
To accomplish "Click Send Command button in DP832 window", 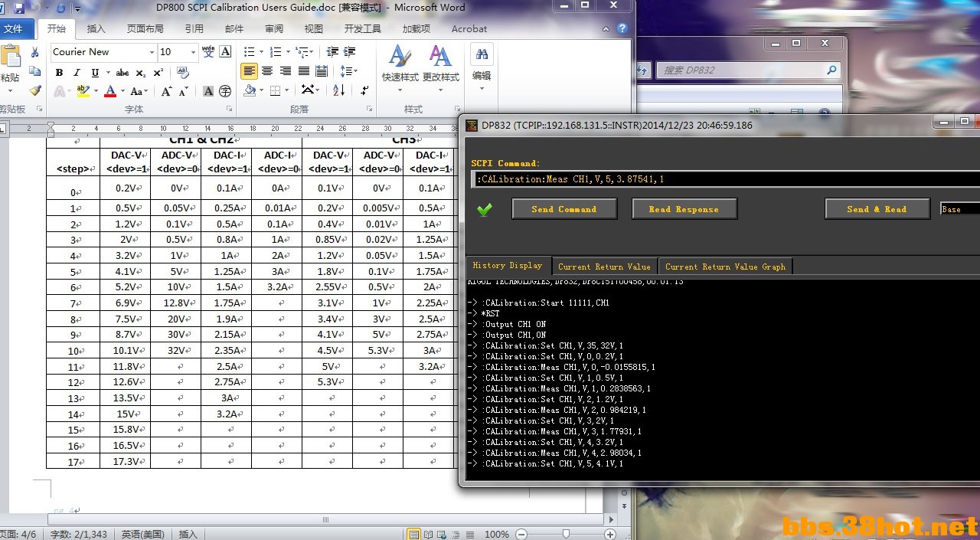I will 564,209.
